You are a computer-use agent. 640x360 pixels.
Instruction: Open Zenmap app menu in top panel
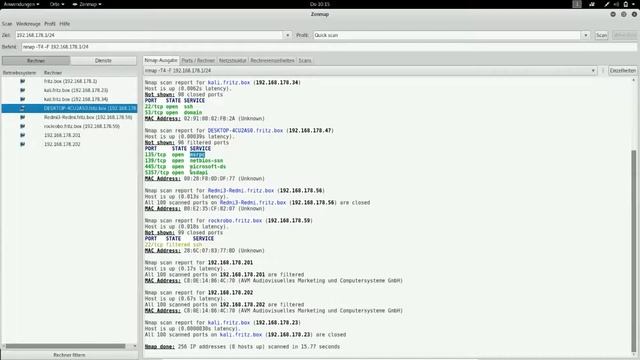[x=87, y=4]
